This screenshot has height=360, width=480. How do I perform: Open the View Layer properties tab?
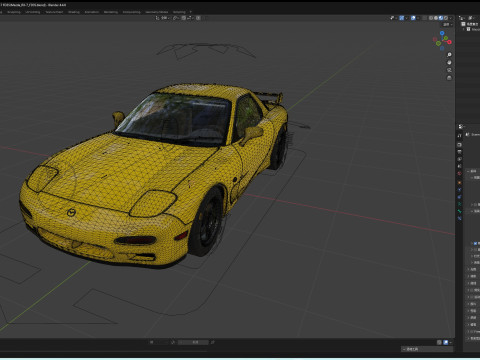coord(460,159)
